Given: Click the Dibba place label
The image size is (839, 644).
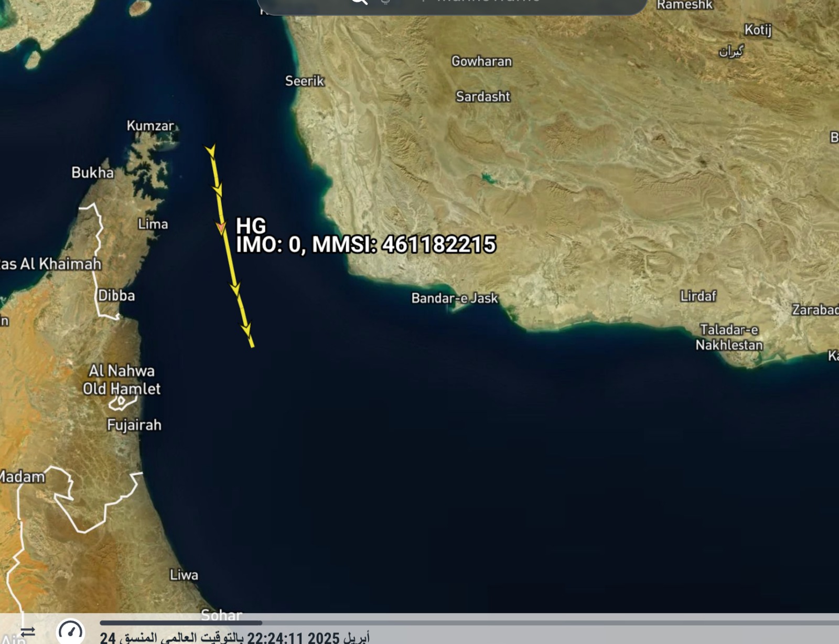Looking at the screenshot, I should coord(116,295).
